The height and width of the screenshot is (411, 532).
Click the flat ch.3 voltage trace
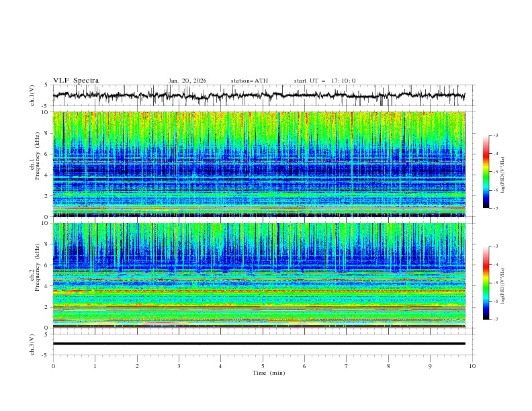(x=259, y=344)
